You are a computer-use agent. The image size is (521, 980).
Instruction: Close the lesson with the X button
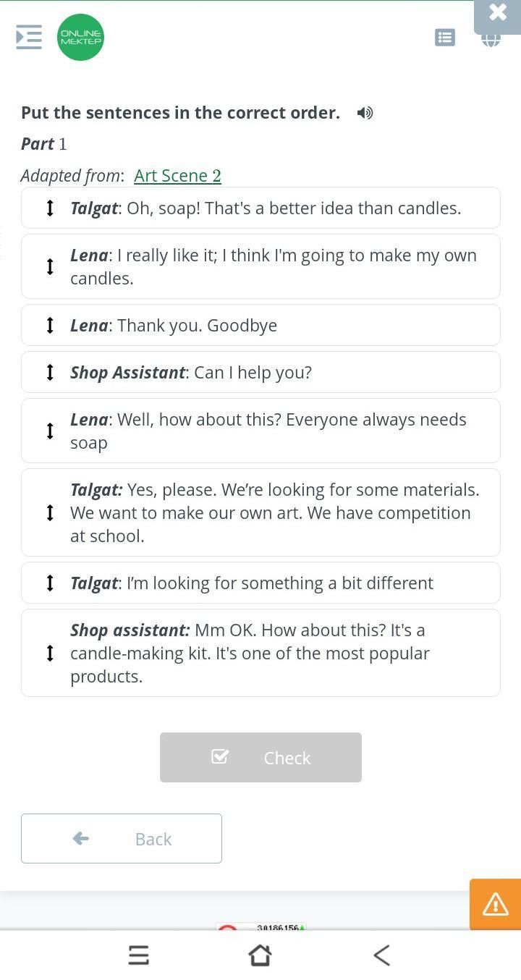click(498, 12)
